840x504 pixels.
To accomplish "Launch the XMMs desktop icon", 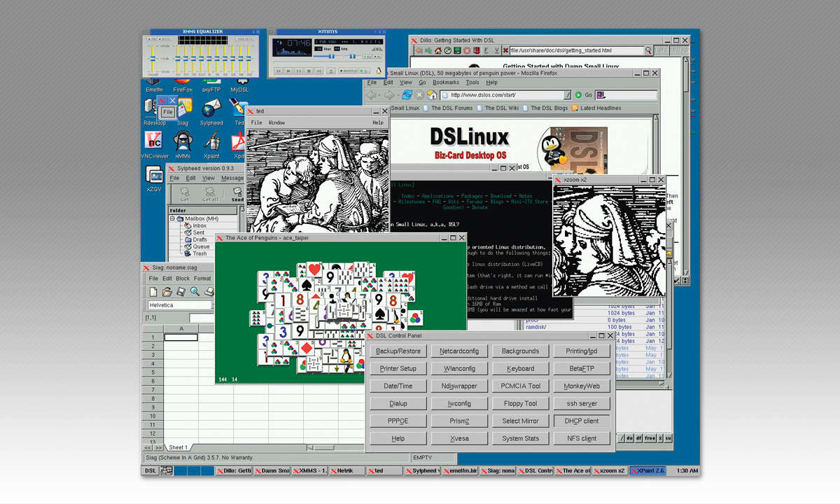I will [183, 145].
